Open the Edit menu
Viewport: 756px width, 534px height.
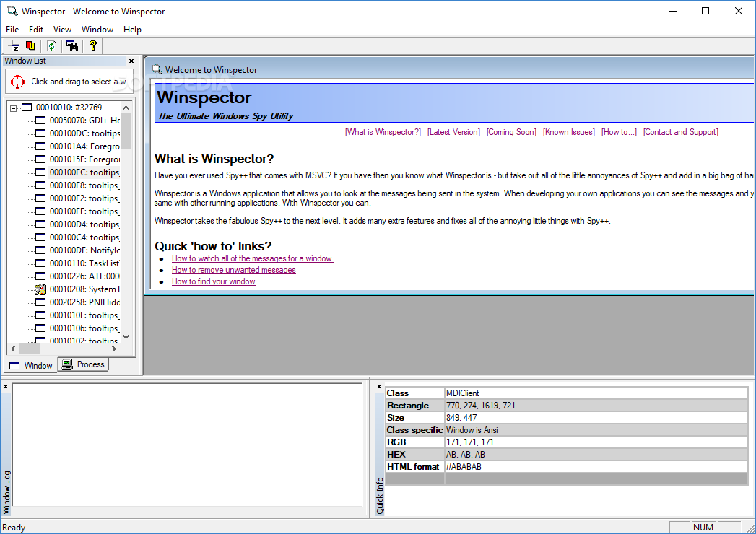coord(35,30)
